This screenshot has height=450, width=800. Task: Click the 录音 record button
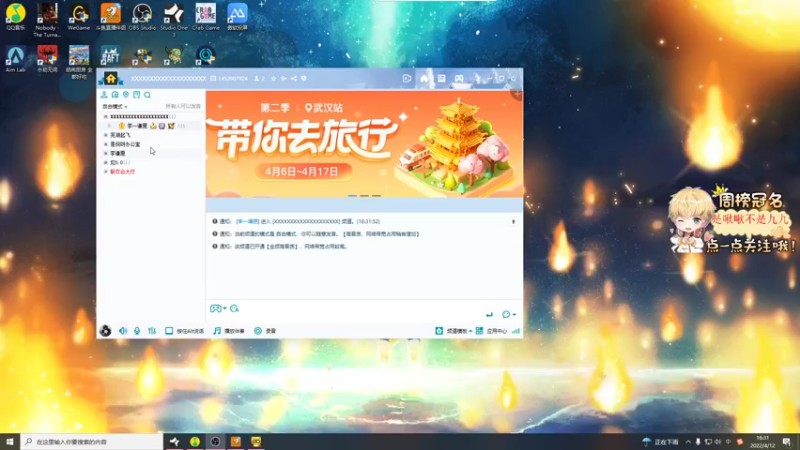[x=265, y=331]
